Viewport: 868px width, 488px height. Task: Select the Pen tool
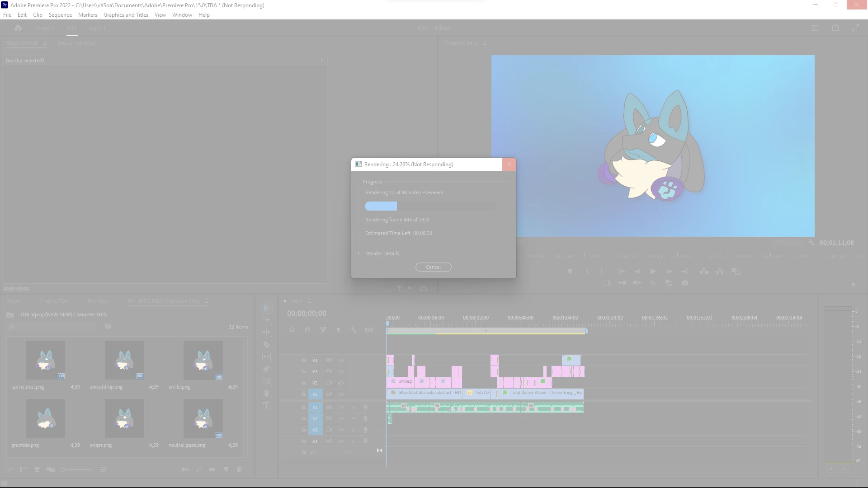(x=266, y=369)
